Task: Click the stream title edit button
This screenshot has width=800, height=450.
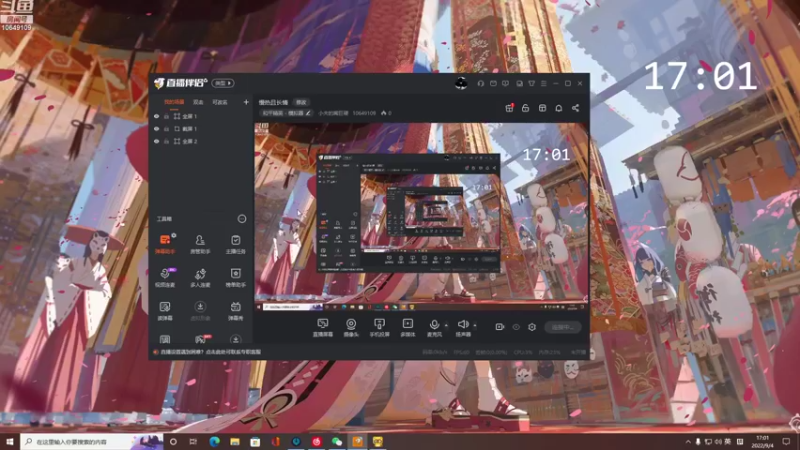Action: [x=301, y=102]
